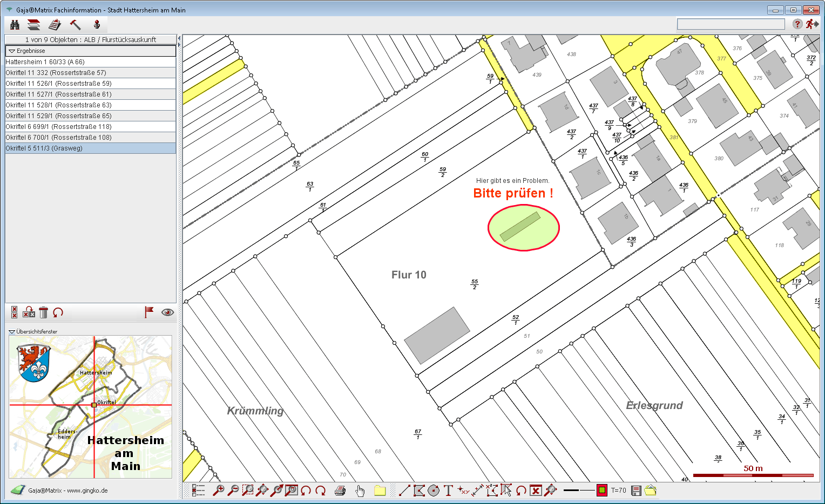Viewport: 825px width, 504px height.
Task: Click the invert selection icon
Action: tap(29, 312)
